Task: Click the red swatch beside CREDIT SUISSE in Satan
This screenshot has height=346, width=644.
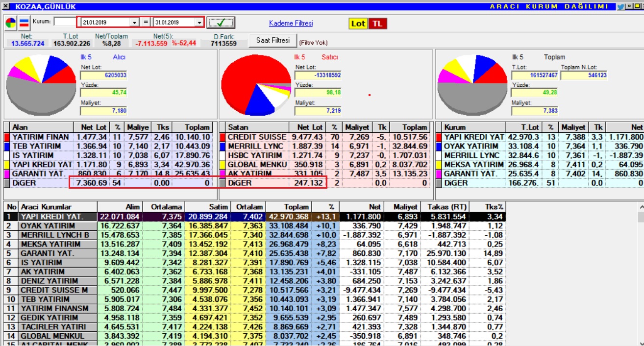Action: click(223, 137)
